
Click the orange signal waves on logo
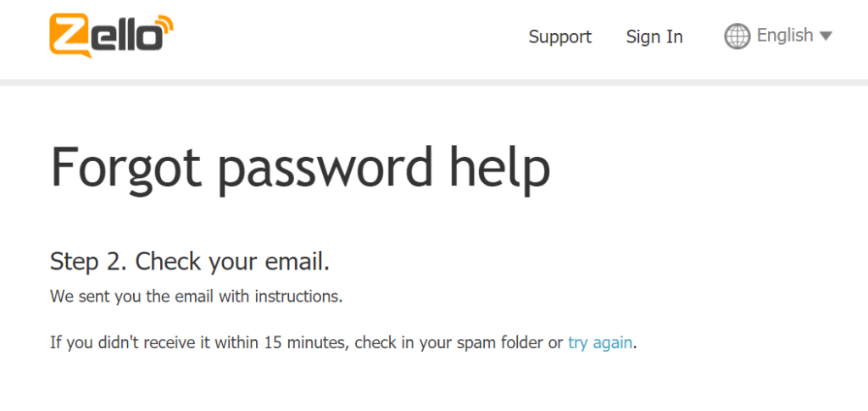click(x=164, y=25)
